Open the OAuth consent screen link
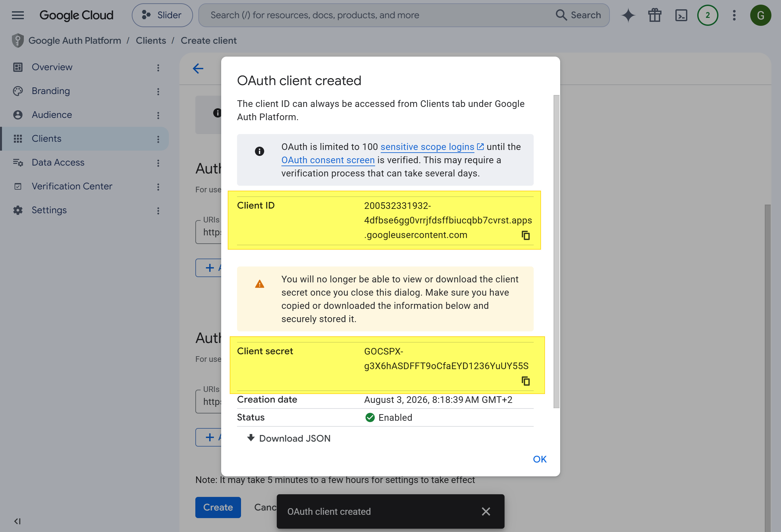781x532 pixels. click(328, 160)
